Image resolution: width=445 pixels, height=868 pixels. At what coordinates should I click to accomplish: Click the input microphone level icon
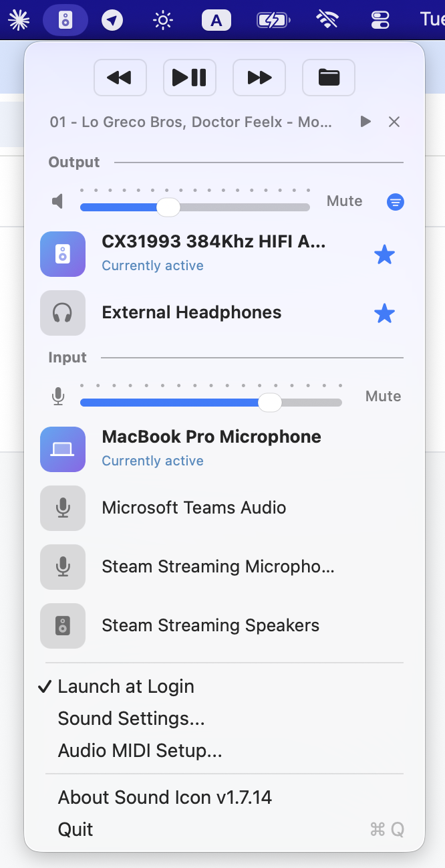(x=59, y=397)
